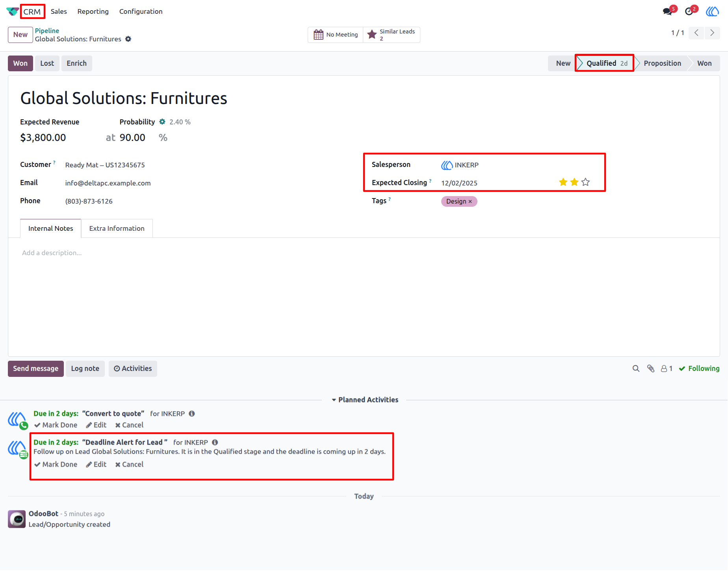Remove the Design tag

coord(470,202)
